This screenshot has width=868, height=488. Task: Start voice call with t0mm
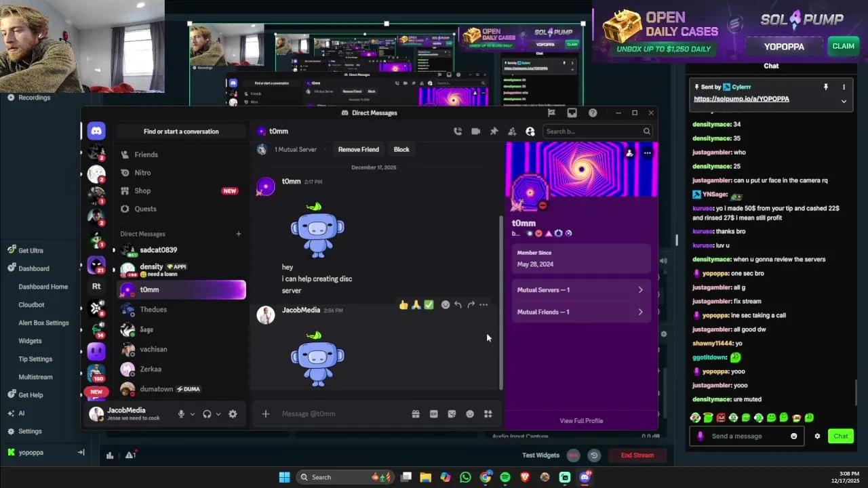458,131
